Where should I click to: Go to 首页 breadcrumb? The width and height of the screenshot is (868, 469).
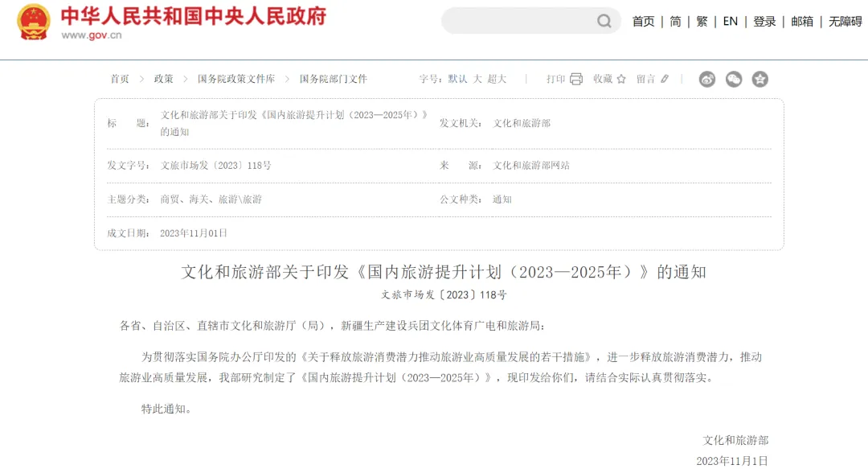120,79
